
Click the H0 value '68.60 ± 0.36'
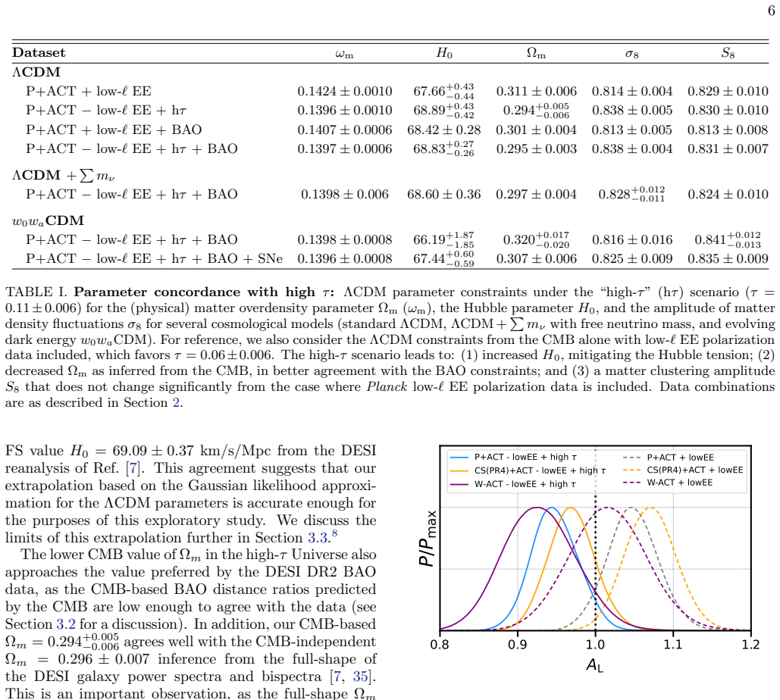(443, 195)
